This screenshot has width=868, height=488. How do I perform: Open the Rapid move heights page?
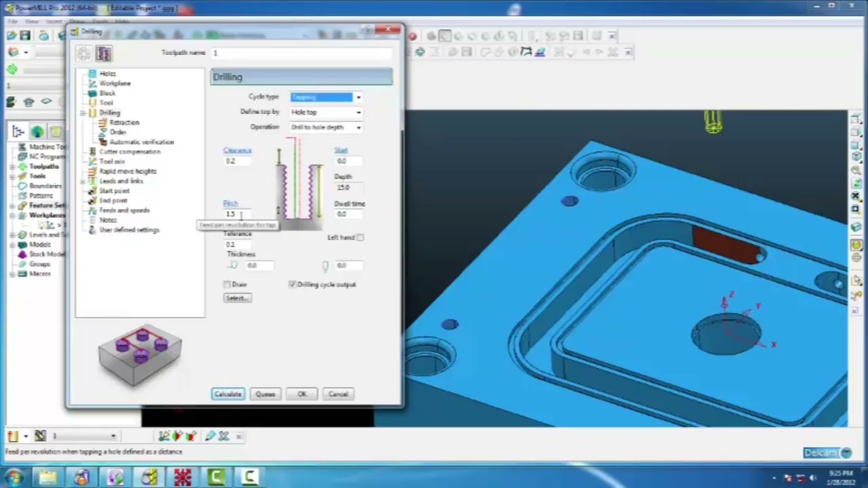[x=127, y=171]
